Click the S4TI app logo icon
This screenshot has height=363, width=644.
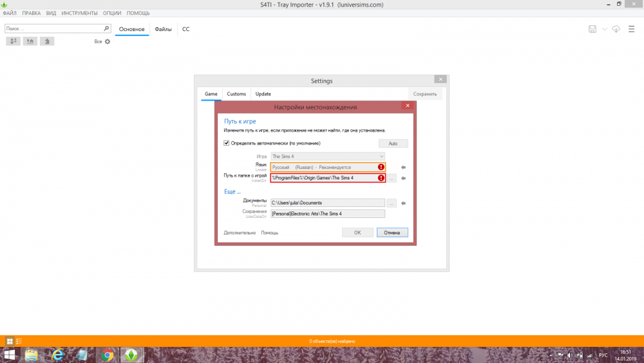tap(4, 5)
